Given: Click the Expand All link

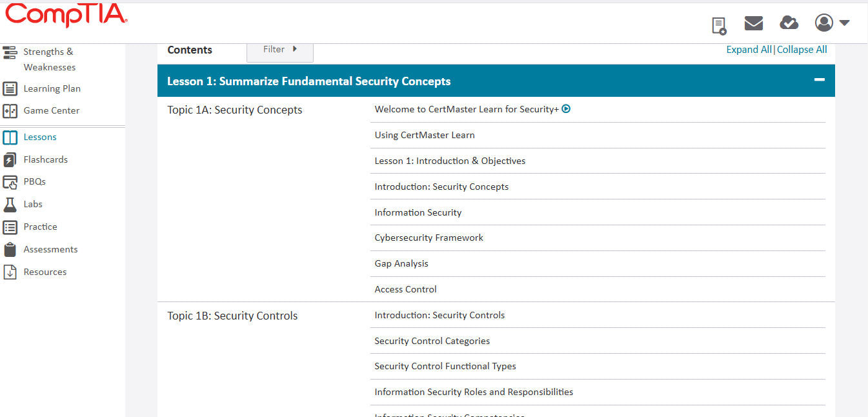Looking at the screenshot, I should pos(749,49).
